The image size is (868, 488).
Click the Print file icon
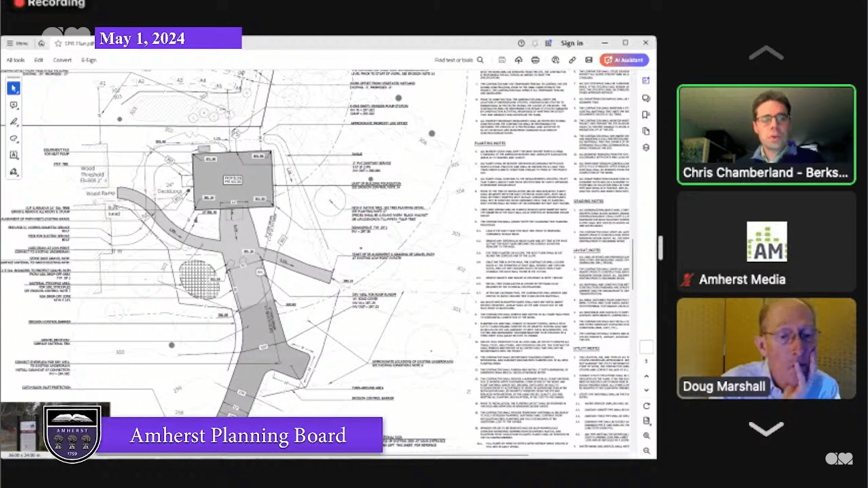(535, 60)
